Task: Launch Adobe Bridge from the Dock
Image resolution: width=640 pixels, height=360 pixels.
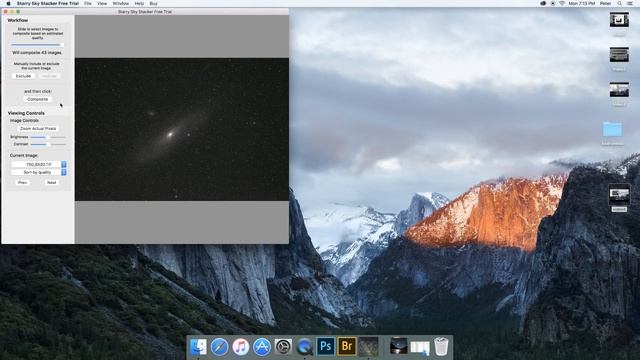Action: tap(347, 347)
